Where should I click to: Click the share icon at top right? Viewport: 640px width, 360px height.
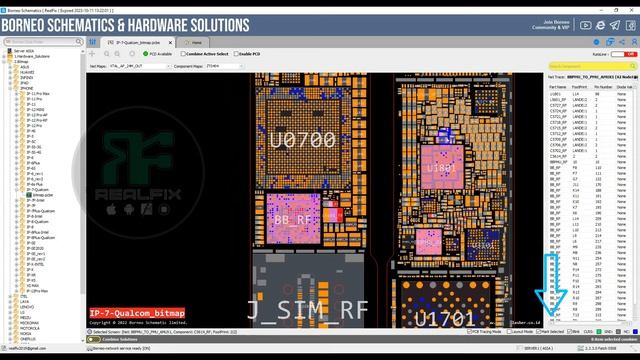click(622, 42)
